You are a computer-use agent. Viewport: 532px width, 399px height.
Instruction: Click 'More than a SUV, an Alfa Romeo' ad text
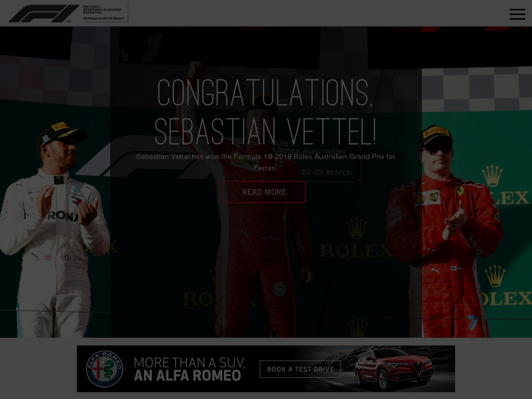click(x=189, y=369)
